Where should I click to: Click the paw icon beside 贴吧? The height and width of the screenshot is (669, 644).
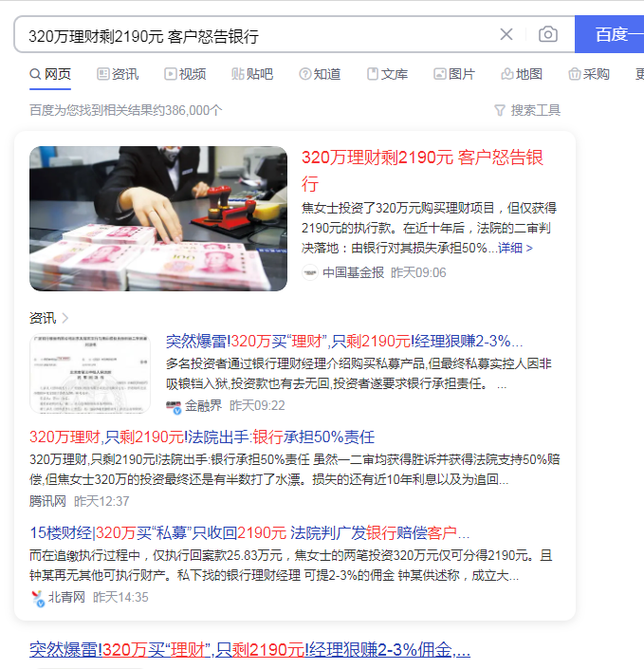(237, 74)
